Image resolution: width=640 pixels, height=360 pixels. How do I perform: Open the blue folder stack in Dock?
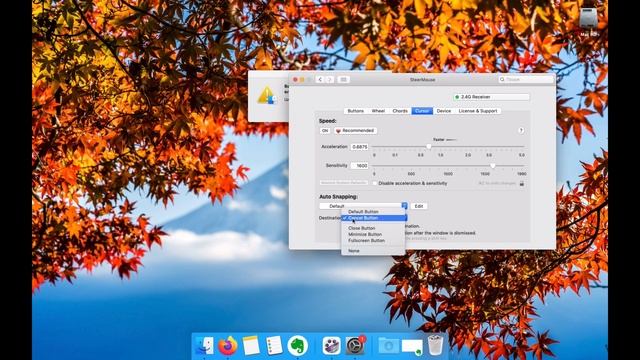388,346
